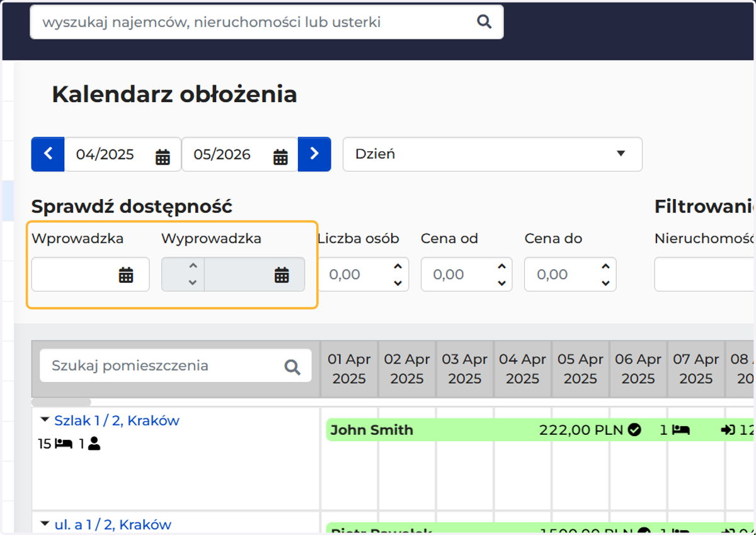This screenshot has height=535, width=756.
Task: Focus the Szukaj pomieszczenia search box
Action: point(176,365)
